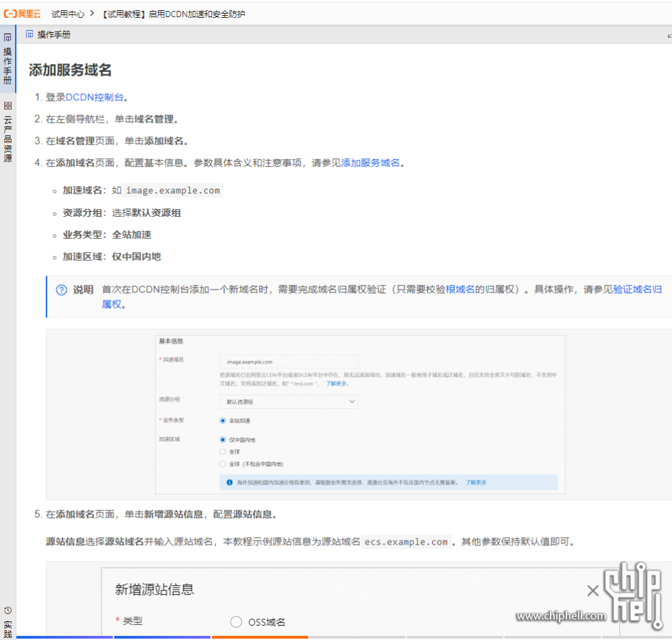Switch to the 操作手册 sidebar tab

pyautogui.click(x=8, y=59)
